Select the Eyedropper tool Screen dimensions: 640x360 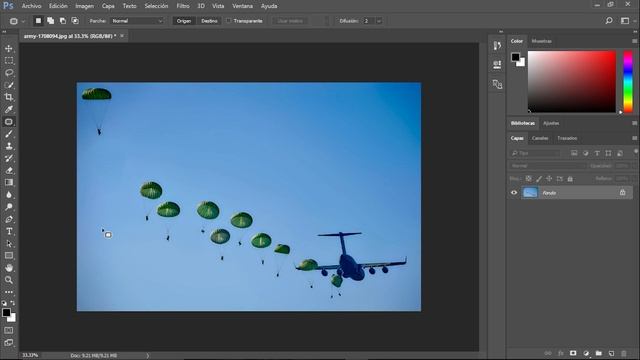(x=9, y=109)
